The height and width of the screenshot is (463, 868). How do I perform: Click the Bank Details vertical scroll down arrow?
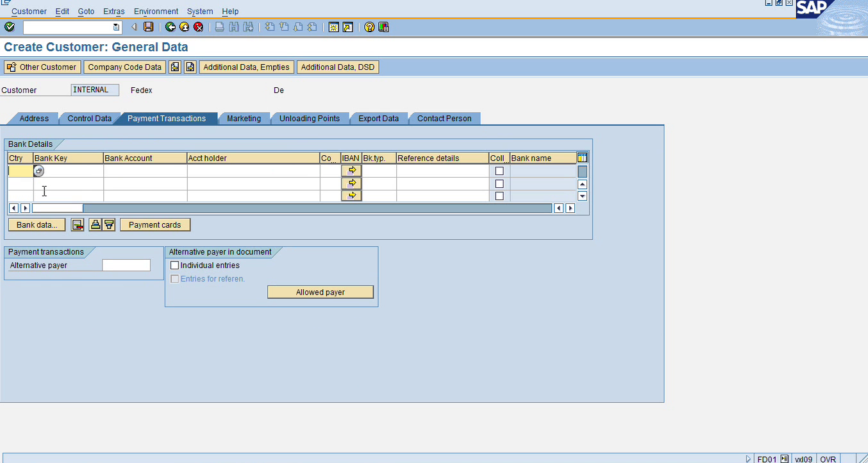tap(582, 196)
